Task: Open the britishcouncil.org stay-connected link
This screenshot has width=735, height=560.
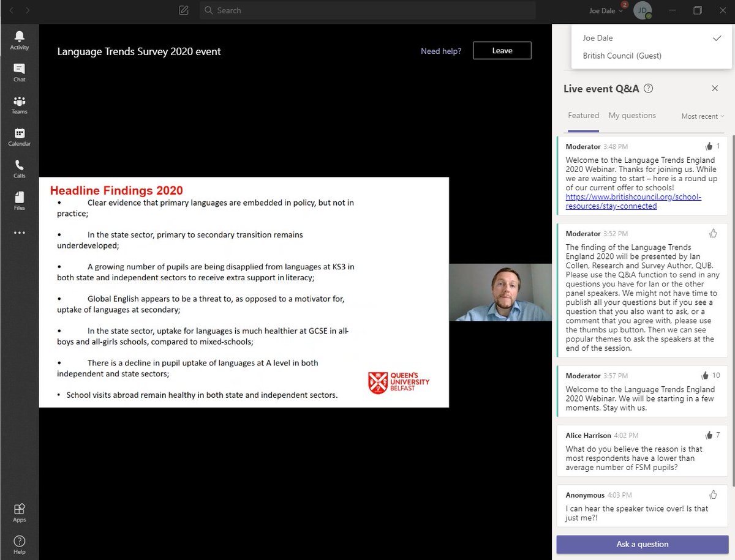Action: point(633,201)
